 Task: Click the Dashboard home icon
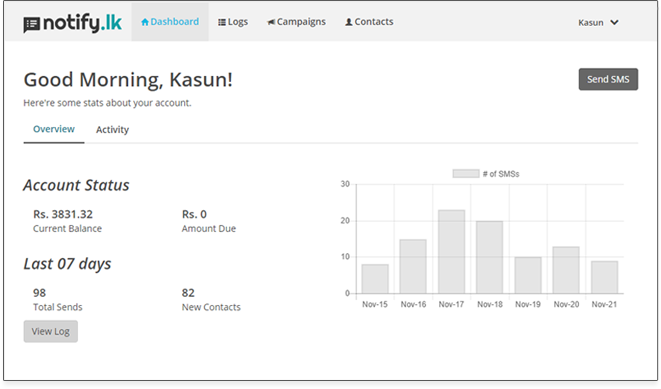pyautogui.click(x=145, y=22)
